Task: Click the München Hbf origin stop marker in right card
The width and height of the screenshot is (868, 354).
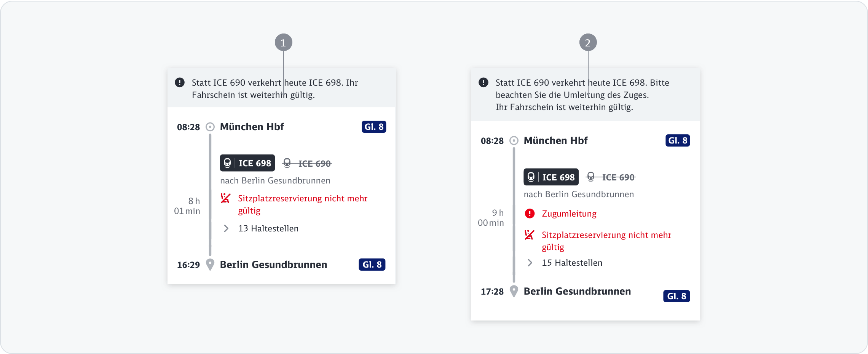Action: click(514, 140)
